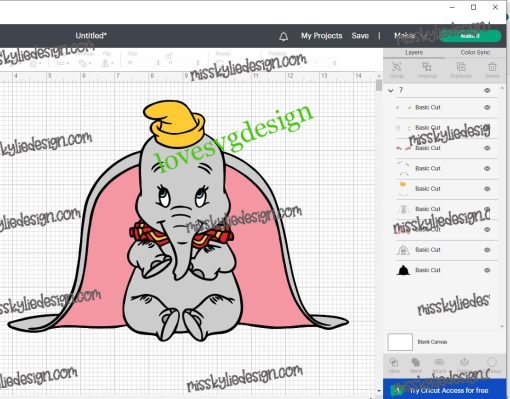Switch to the Color Sync tab
This screenshot has width=510, height=399.
[x=475, y=53]
